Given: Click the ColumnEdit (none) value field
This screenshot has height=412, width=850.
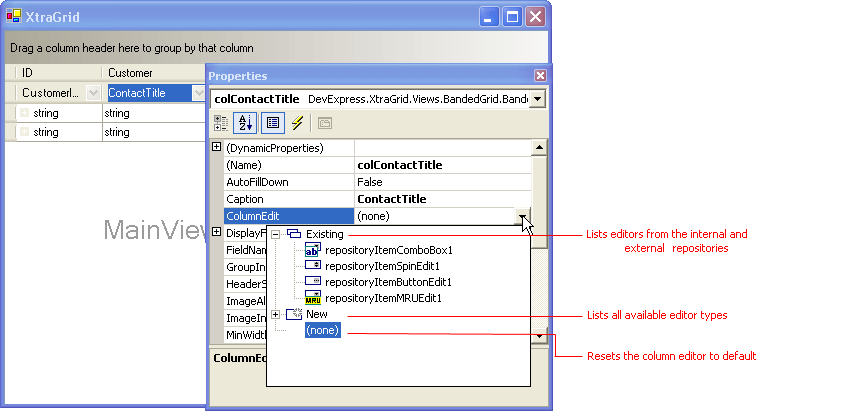Looking at the screenshot, I should tap(435, 216).
